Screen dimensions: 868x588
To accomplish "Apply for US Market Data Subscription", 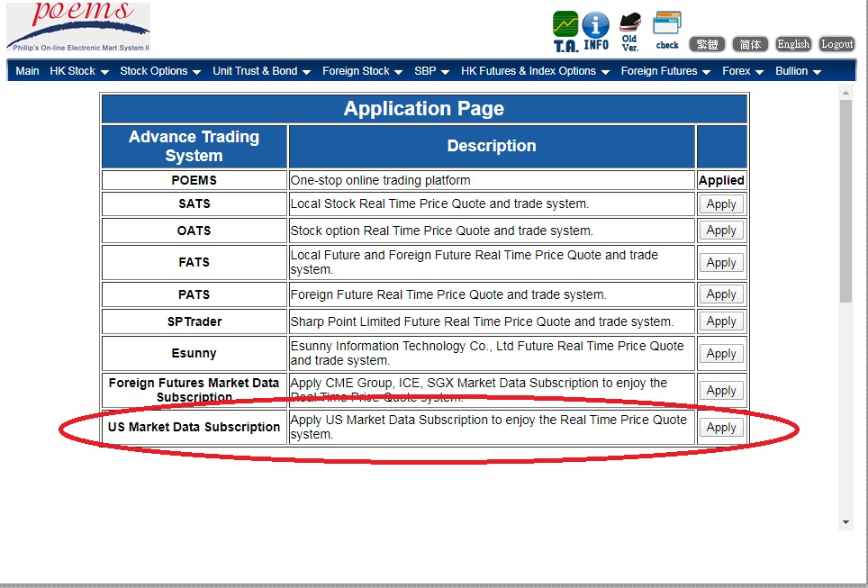I will click(x=721, y=428).
